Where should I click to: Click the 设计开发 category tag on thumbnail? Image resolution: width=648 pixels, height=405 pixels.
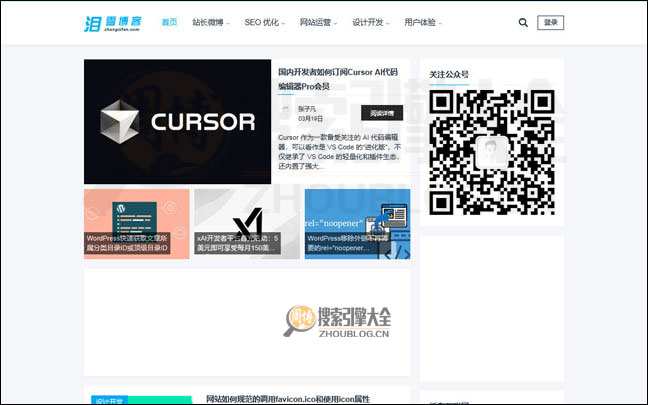[109, 401]
